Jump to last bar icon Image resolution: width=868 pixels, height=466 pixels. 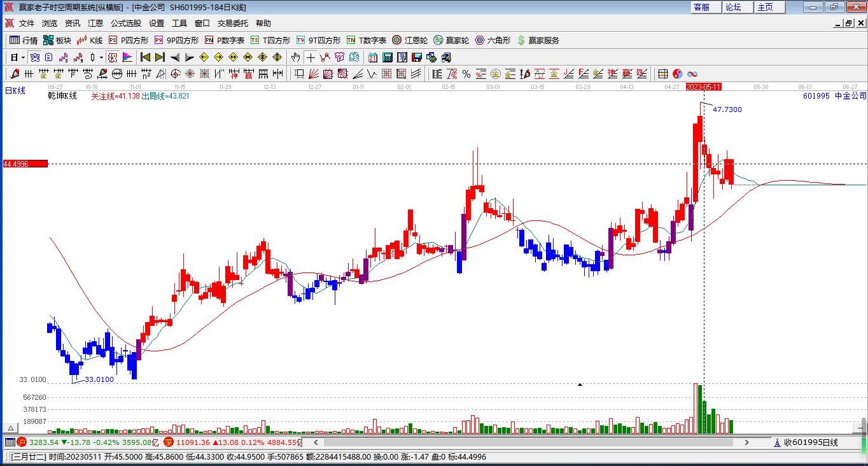pyautogui.click(x=160, y=57)
